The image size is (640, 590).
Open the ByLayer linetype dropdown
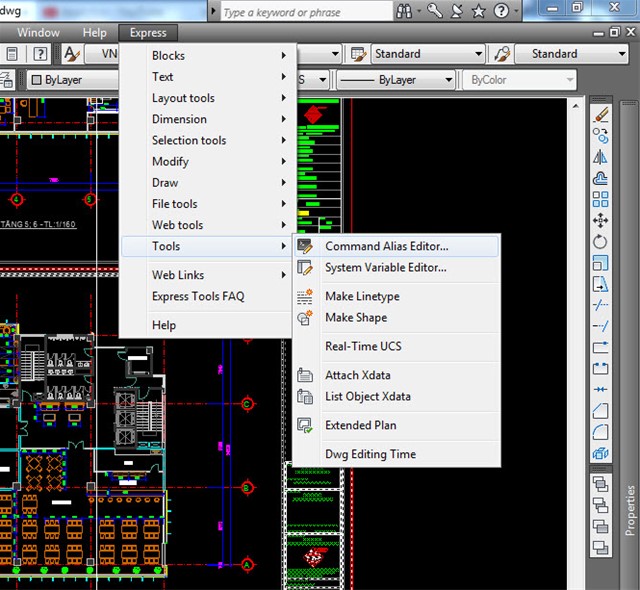396,80
